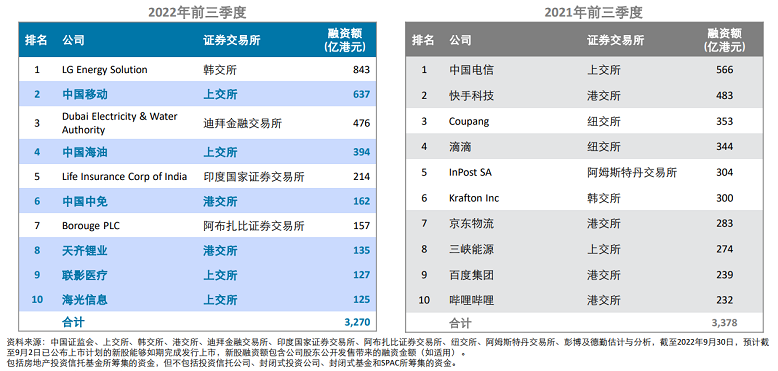Viewport: 778px width, 371px height.
Task: Click the 中国海油 company name
Action: point(84,152)
